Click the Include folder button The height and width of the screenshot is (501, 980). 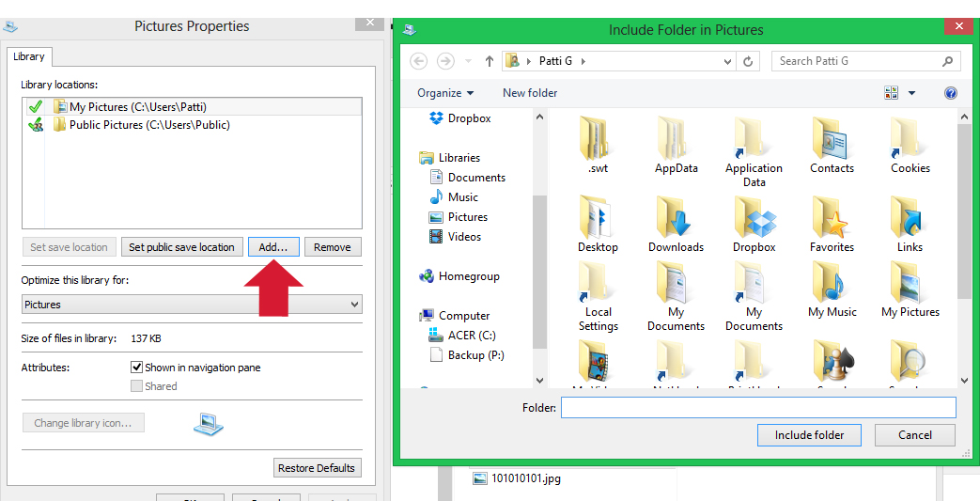pyautogui.click(x=809, y=435)
